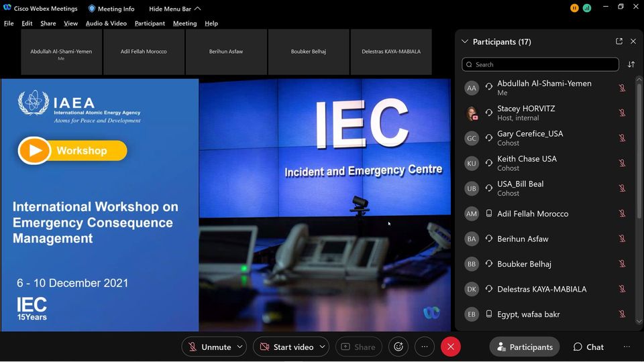Unmute your microphone
This screenshot has height=362, width=644.
pos(209,347)
